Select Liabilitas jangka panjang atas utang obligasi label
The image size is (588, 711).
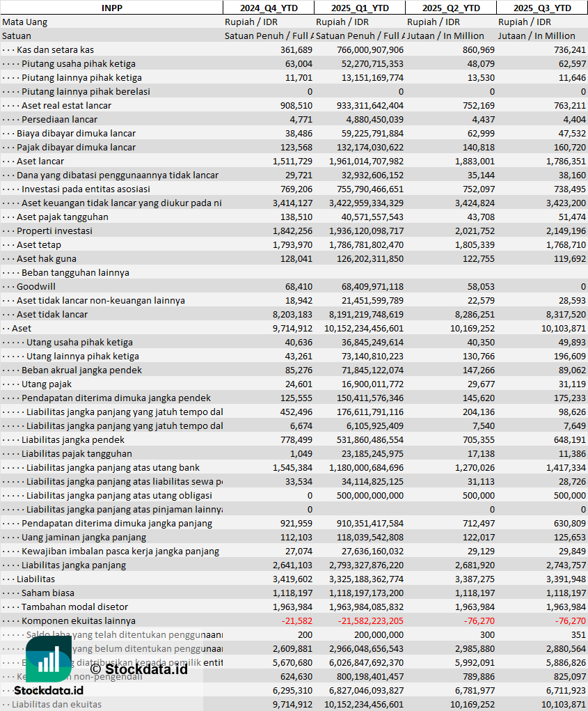[x=119, y=496]
